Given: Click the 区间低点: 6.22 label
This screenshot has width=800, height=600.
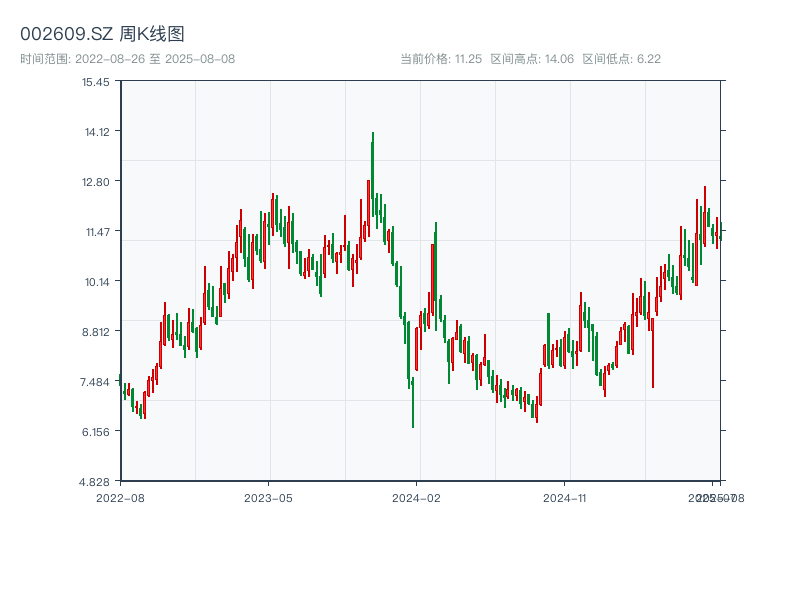Looking at the screenshot, I should click(621, 59).
